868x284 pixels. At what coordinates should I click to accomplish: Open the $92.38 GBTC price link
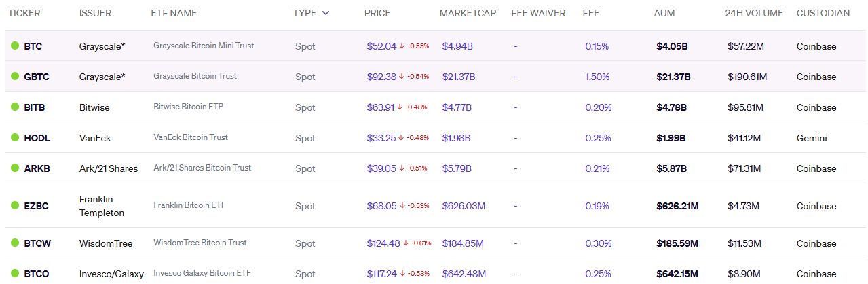coord(381,77)
